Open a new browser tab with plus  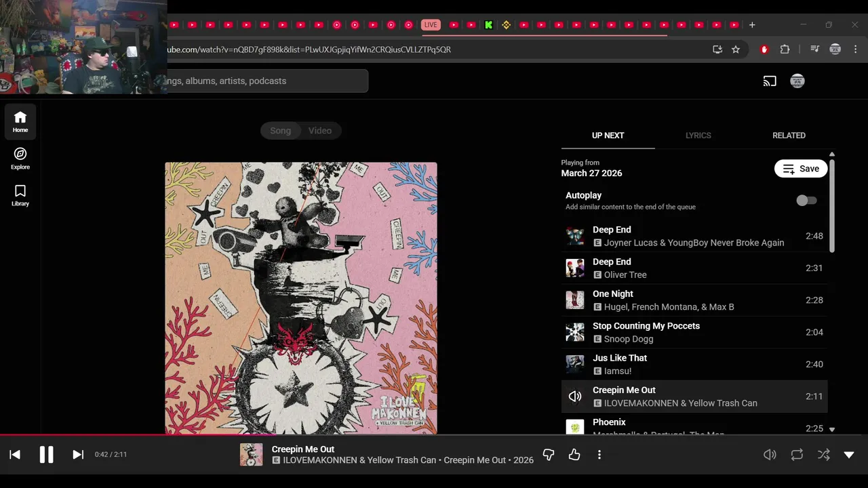click(752, 25)
